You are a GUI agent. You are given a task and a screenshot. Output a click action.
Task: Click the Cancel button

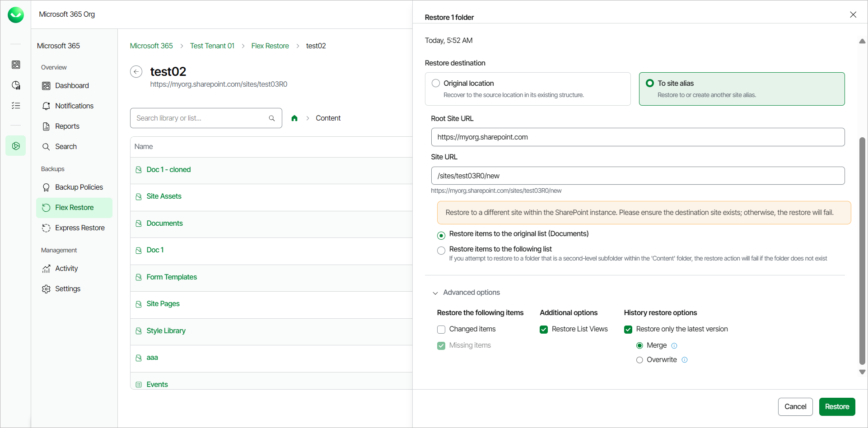795,407
